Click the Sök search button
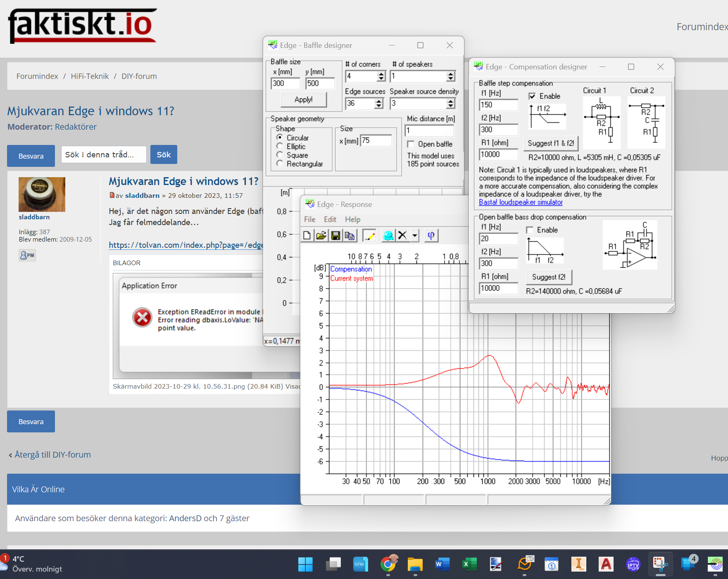Screen dimensions: 728x579 click(x=164, y=154)
